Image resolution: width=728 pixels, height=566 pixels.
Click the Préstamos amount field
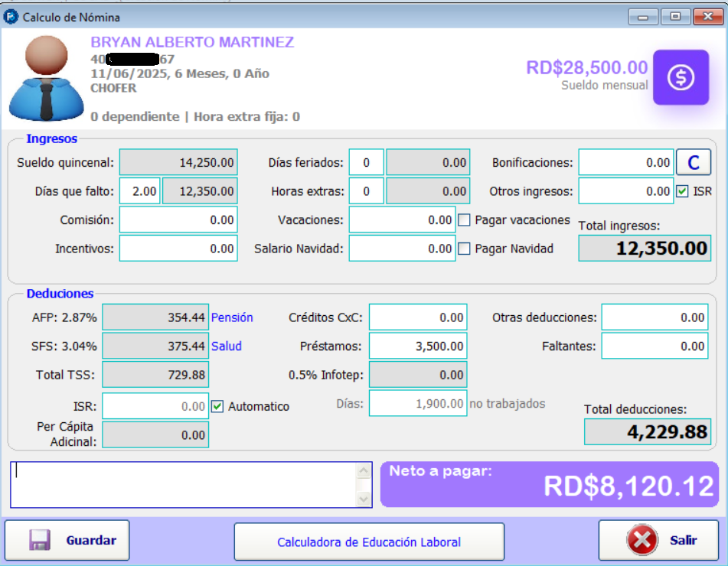pyautogui.click(x=418, y=346)
